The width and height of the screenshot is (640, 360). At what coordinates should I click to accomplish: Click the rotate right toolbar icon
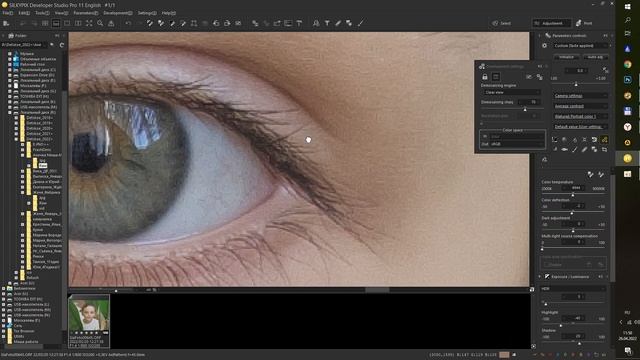point(227,23)
